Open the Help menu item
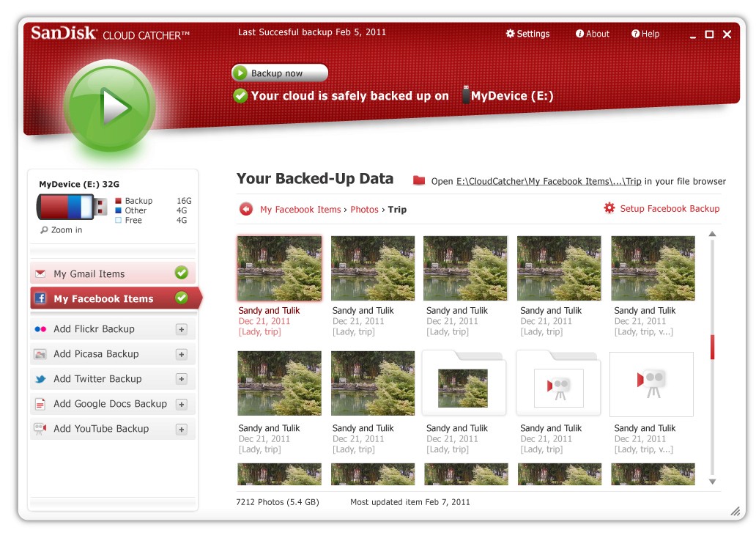756x541 pixels. click(x=645, y=34)
